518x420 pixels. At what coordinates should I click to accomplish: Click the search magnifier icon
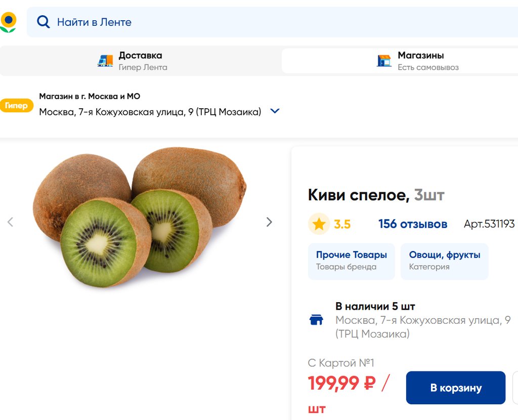(44, 22)
